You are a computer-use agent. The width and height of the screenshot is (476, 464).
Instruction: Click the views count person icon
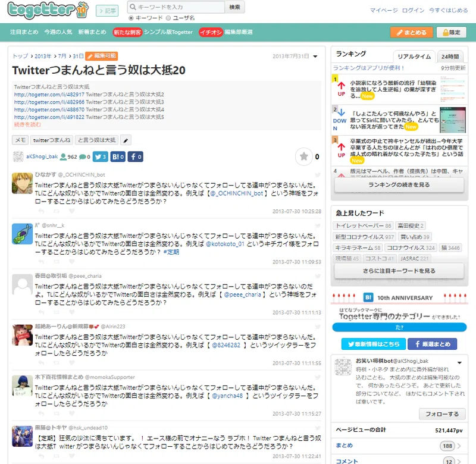coord(63,157)
